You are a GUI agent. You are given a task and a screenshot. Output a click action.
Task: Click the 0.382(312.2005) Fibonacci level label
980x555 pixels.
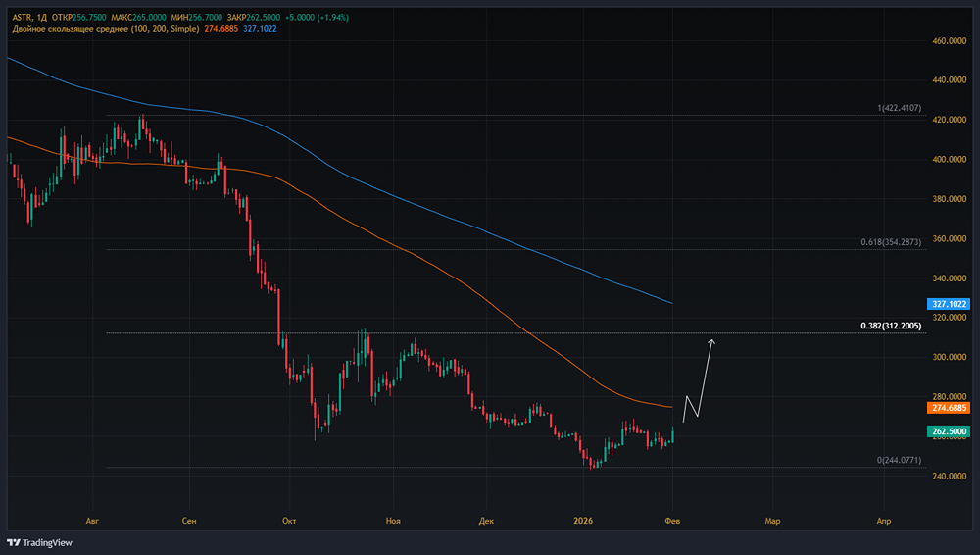click(891, 326)
